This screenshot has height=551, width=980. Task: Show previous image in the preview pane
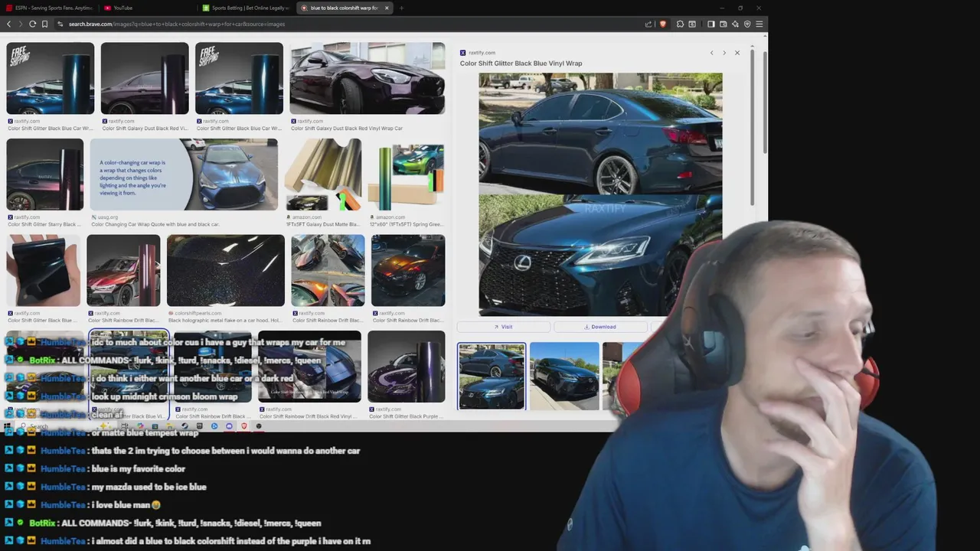(x=711, y=53)
